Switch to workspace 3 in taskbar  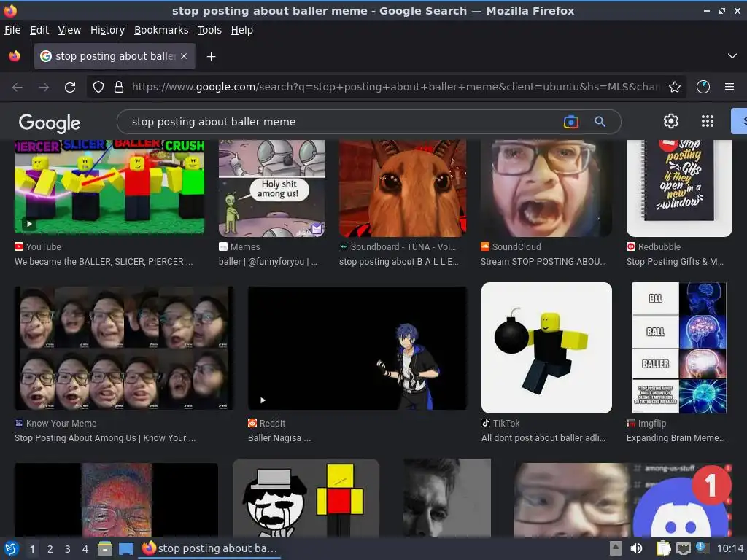68,549
